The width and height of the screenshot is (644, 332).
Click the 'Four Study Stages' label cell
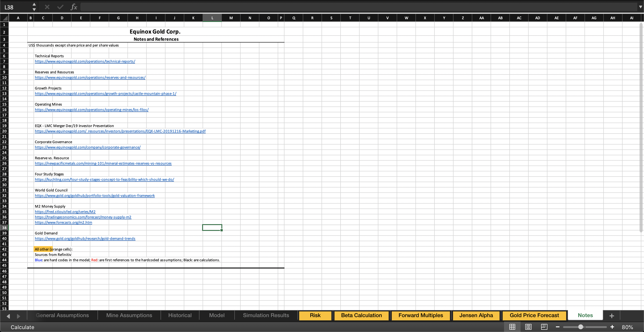coord(49,174)
